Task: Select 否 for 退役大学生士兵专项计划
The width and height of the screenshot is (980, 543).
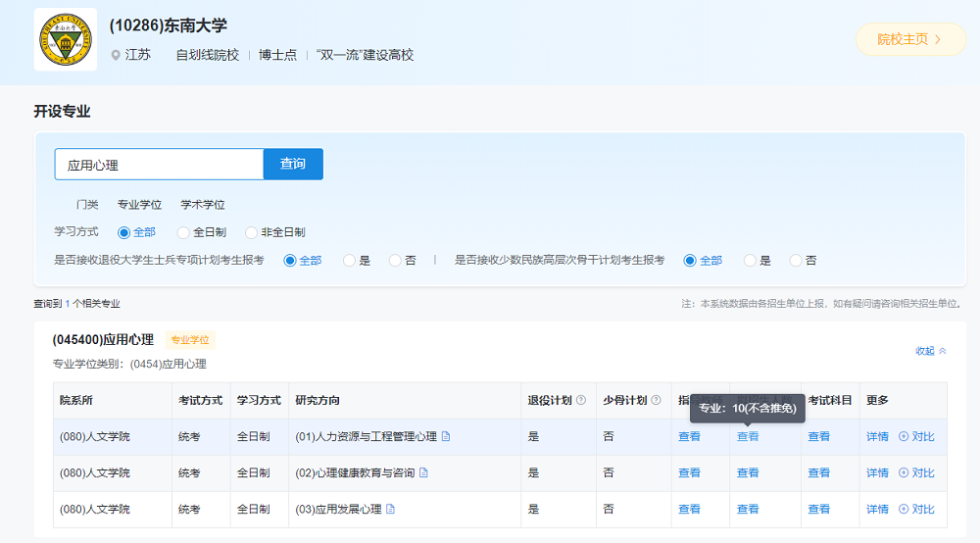Action: (395, 261)
